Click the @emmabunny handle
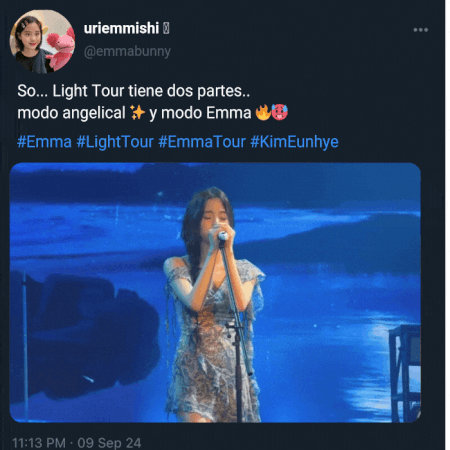The height and width of the screenshot is (450, 450). (x=127, y=52)
